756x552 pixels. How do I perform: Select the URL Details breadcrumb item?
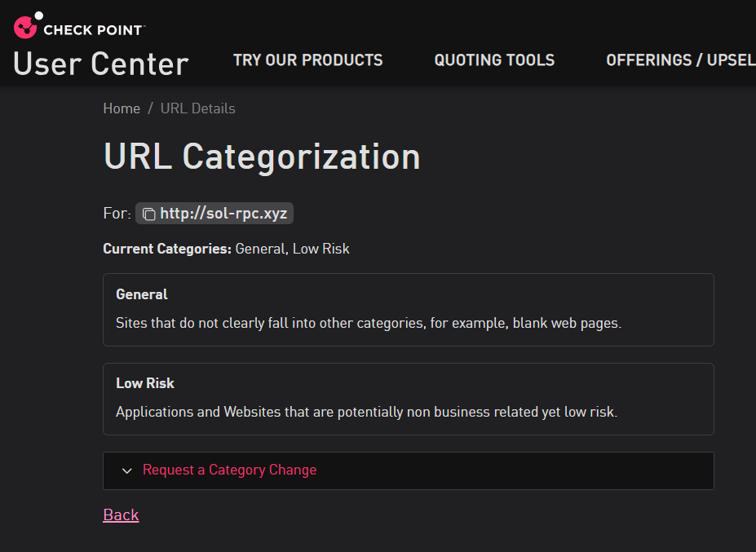tap(197, 108)
